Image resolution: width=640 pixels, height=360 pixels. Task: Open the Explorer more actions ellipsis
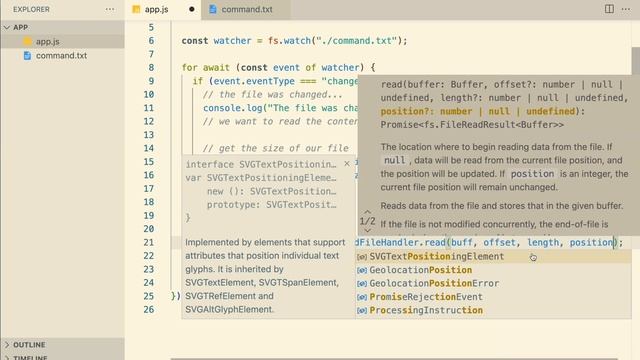[110, 9]
